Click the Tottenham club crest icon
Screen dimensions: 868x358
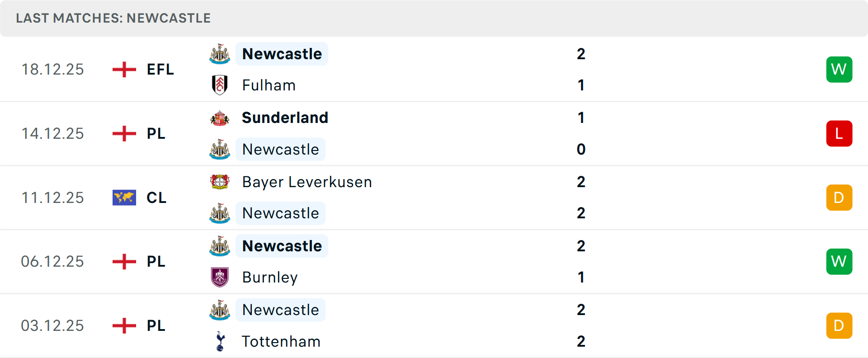(220, 341)
